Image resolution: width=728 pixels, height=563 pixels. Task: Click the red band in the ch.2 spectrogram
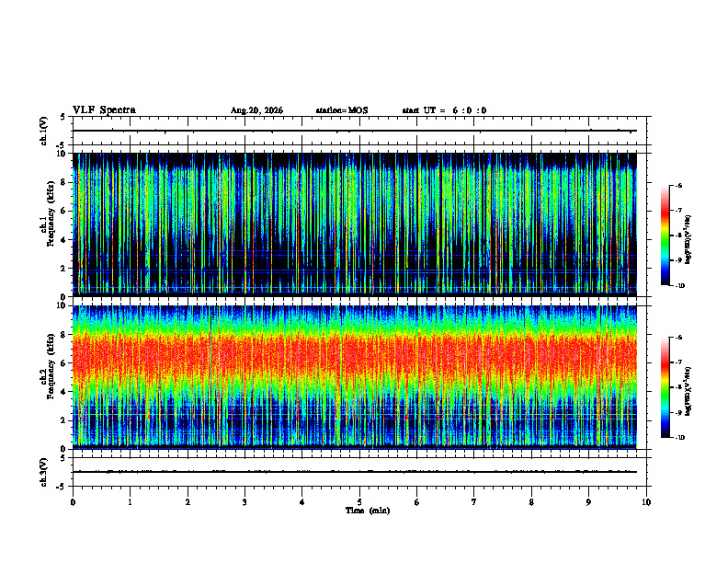[355, 355]
